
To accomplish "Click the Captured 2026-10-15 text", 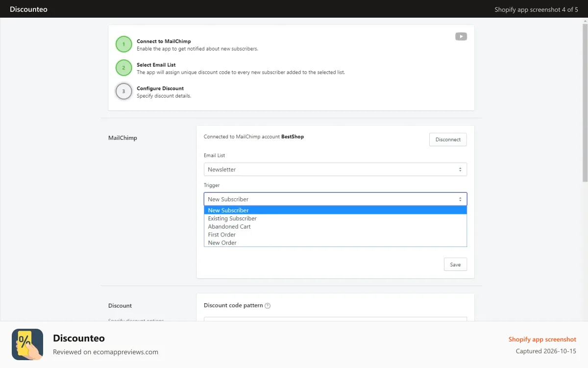I will tap(546, 351).
